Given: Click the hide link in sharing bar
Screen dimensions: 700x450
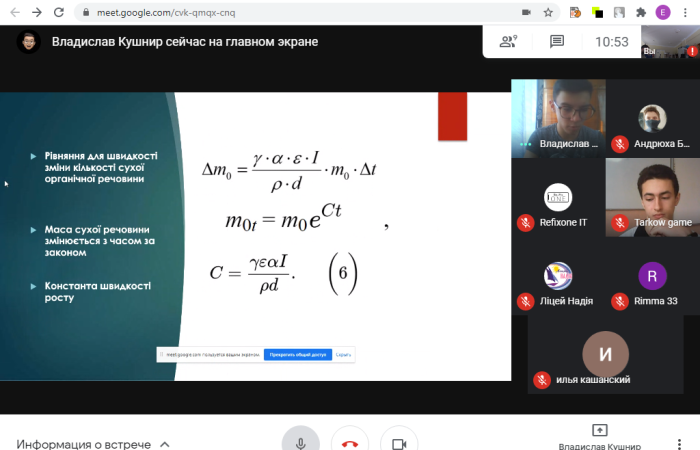Looking at the screenshot, I should (343, 355).
